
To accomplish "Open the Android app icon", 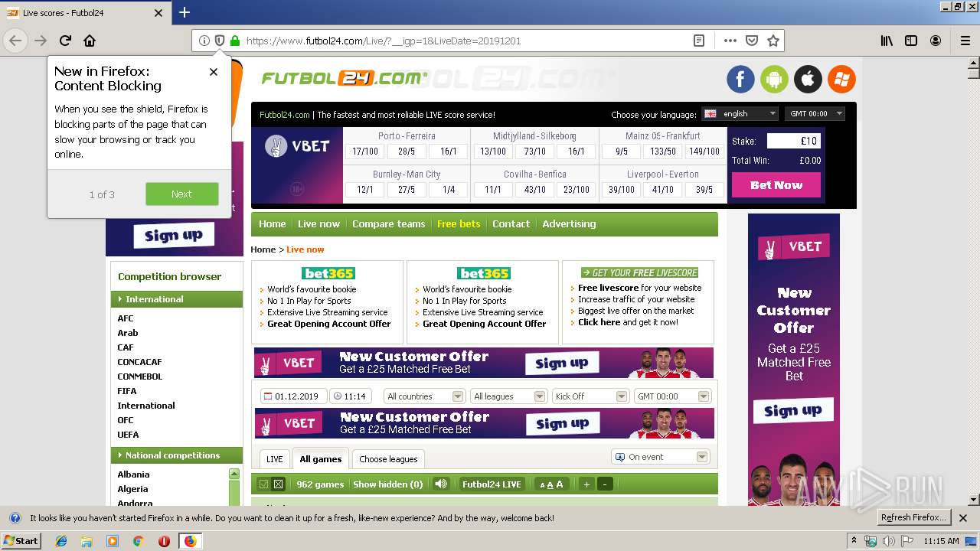I will pos(774,79).
